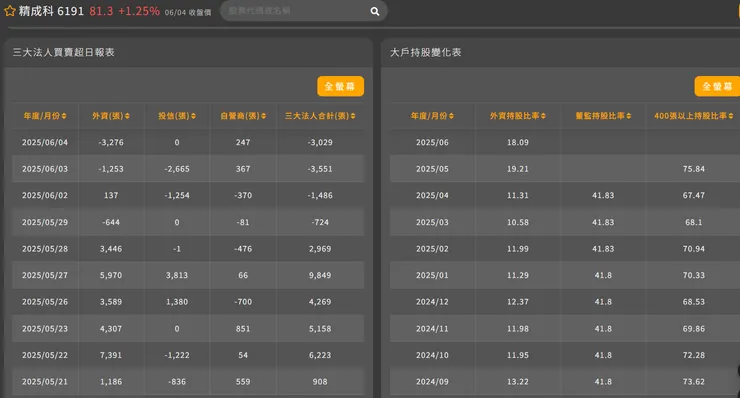Screen dimensions: 740x398
Task: Open fullscreen for 三大法人買賣超日報表
Action: pos(340,86)
